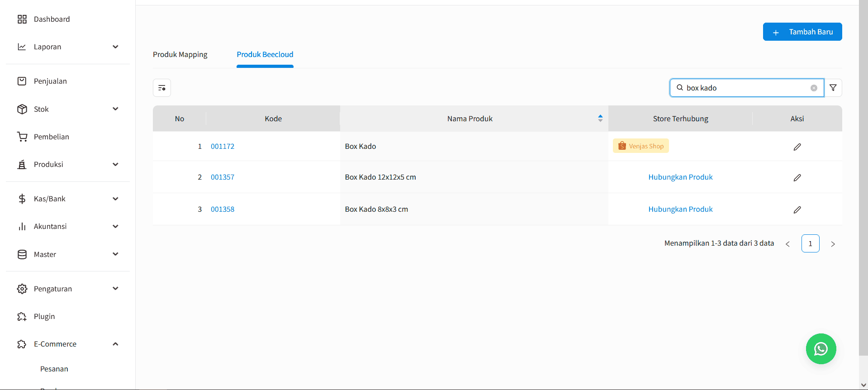Sort by Nama Produk arrows
Image resolution: width=868 pixels, height=390 pixels.
click(x=600, y=118)
